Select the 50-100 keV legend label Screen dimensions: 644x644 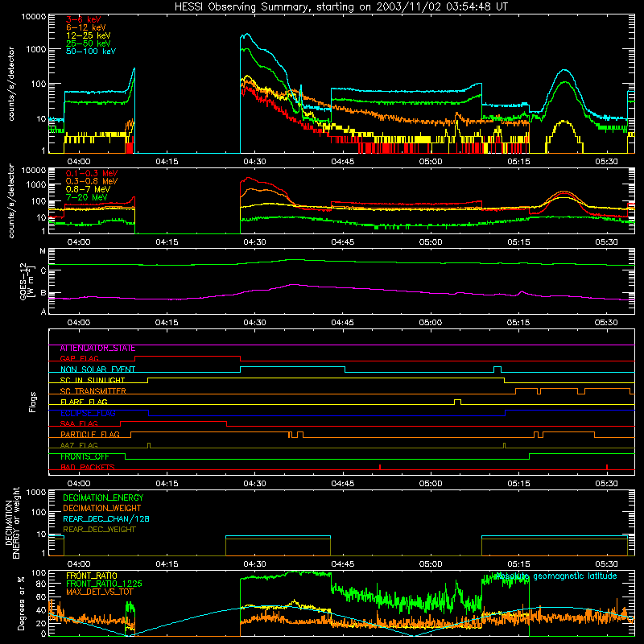coord(91,52)
